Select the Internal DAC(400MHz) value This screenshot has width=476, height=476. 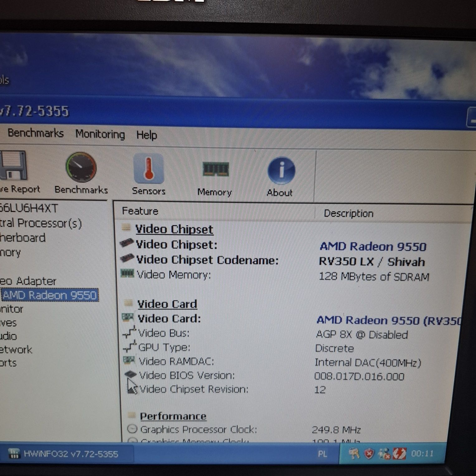coord(368,363)
